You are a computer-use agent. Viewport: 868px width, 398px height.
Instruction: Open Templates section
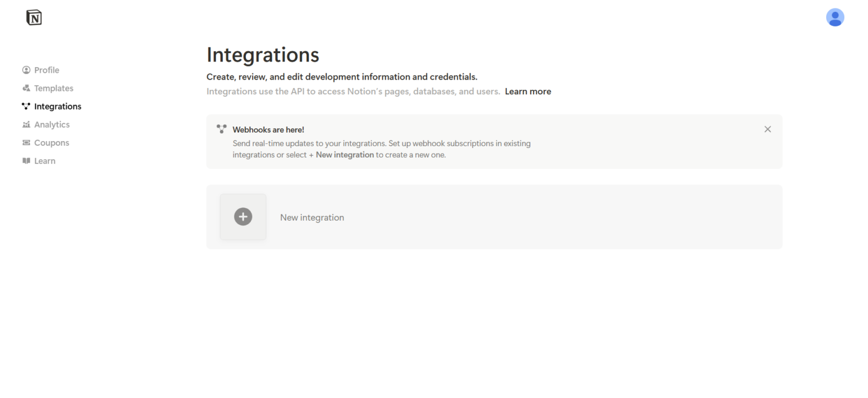pos(48,88)
